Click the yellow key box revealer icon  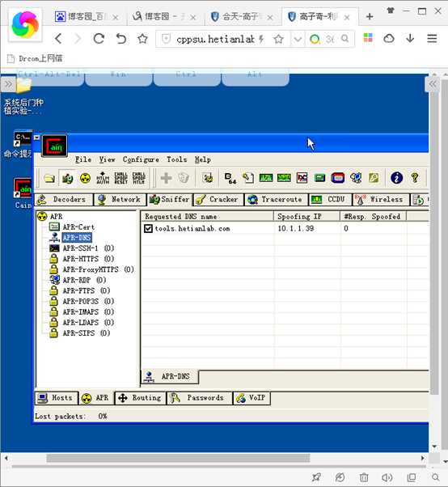click(374, 178)
